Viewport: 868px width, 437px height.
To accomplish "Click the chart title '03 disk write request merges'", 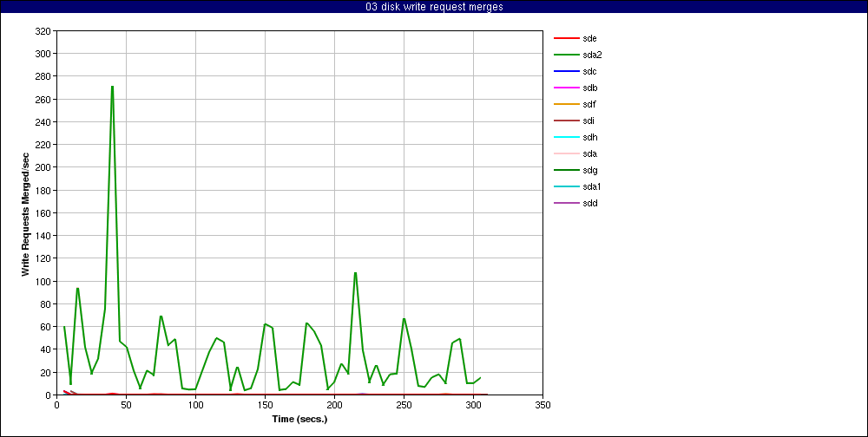I will (x=434, y=7).
